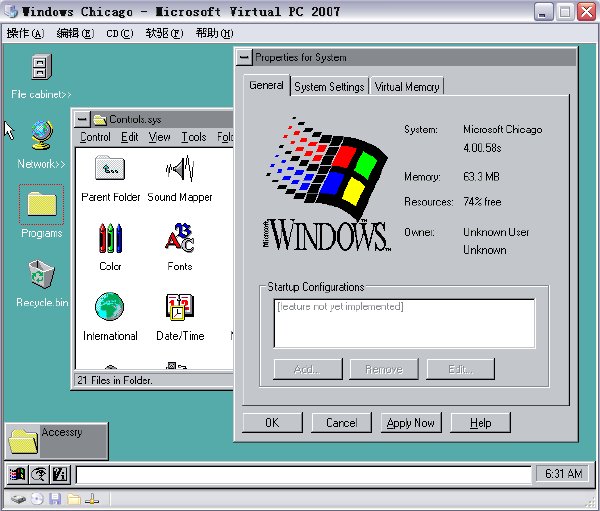
Task: Open the Tools menu in Controls.sys
Action: pyautogui.click(x=194, y=137)
